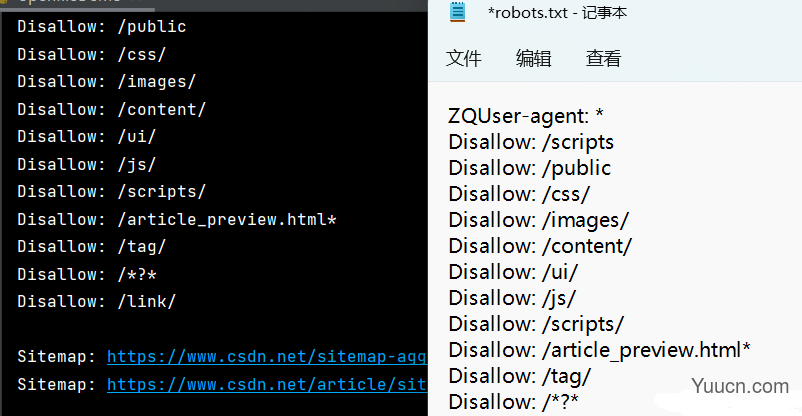
Task: Click the Disallow: /content/ line in the black console
Action: coord(112,110)
